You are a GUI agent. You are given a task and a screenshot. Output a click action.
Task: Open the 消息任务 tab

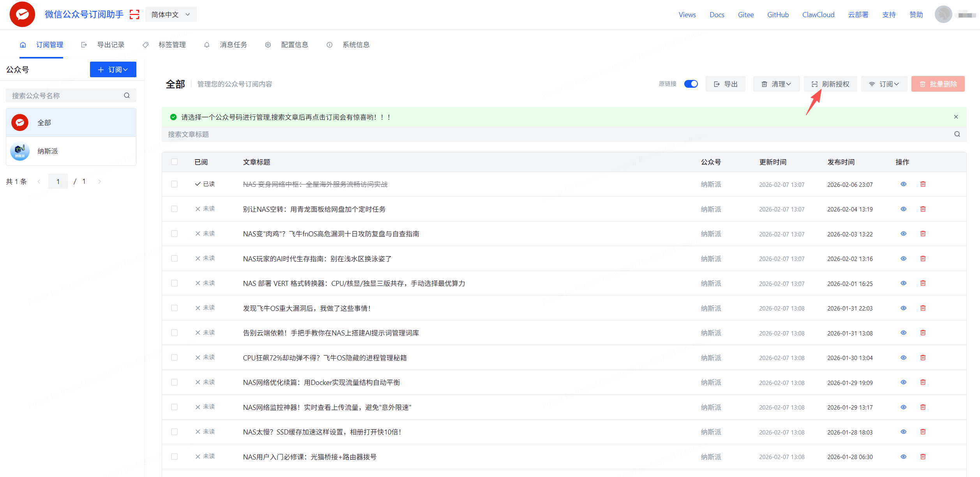pos(233,45)
